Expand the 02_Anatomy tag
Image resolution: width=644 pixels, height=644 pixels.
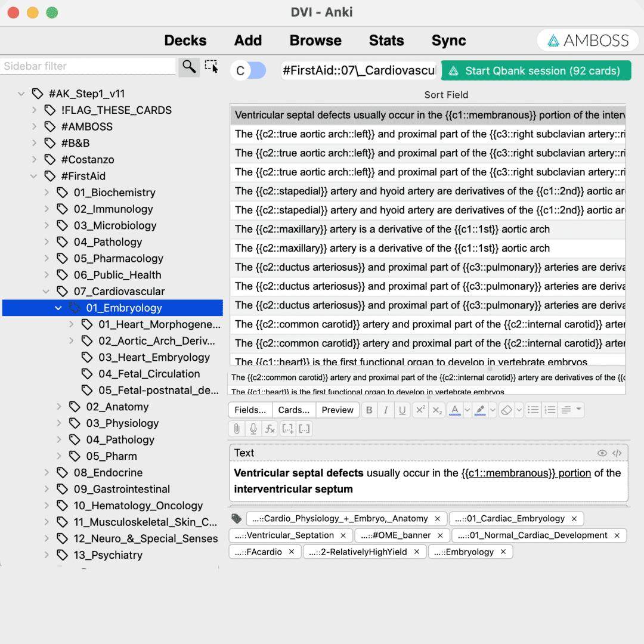58,407
